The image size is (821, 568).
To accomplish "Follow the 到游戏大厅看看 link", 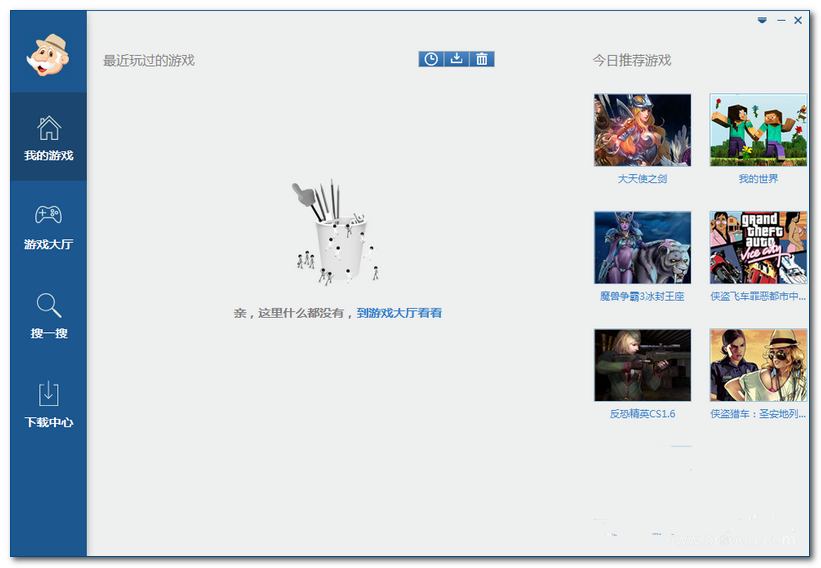I will click(x=399, y=313).
